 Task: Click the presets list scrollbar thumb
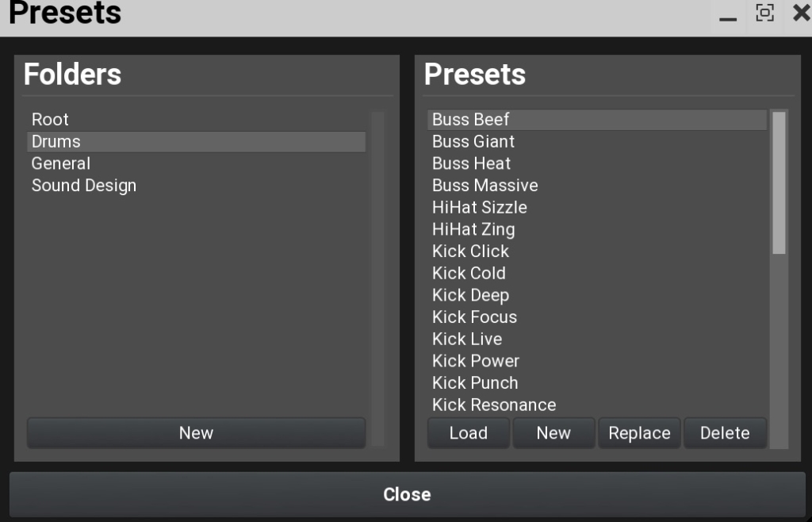(779, 182)
